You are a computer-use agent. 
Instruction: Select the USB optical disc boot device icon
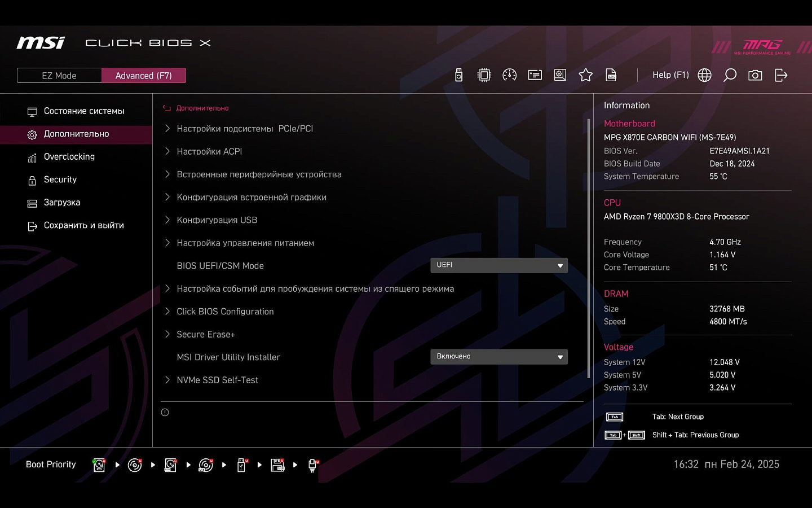(x=206, y=465)
